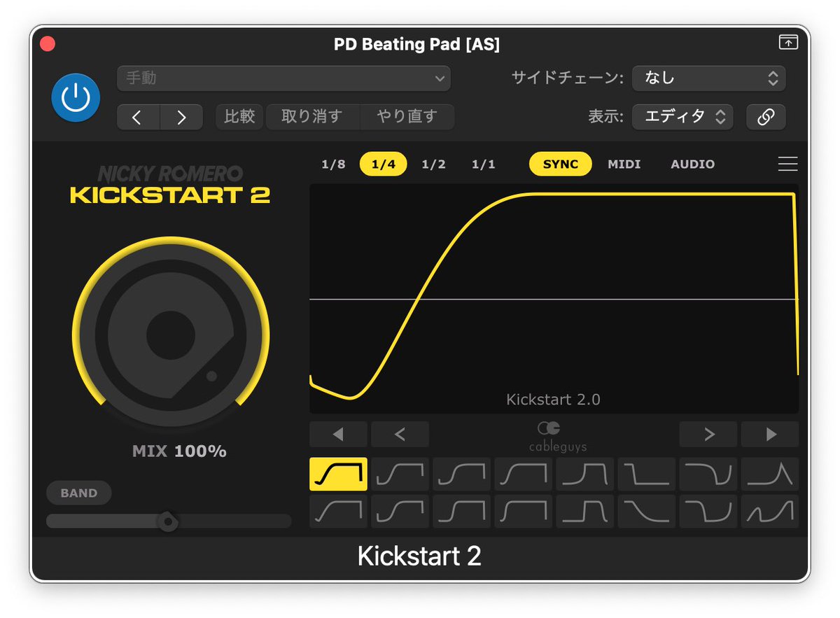This screenshot has height=618, width=840.
Task: Switch trigger mode to SYNC
Action: click(561, 164)
